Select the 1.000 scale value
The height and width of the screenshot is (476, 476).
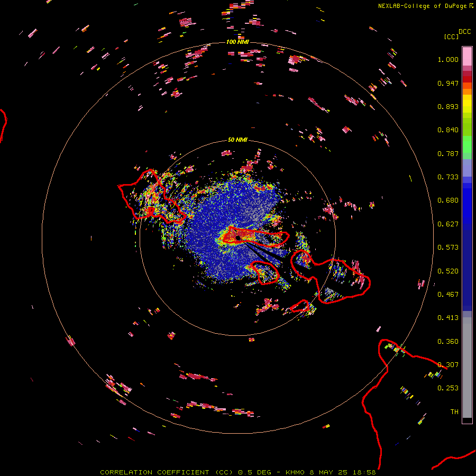(x=448, y=59)
